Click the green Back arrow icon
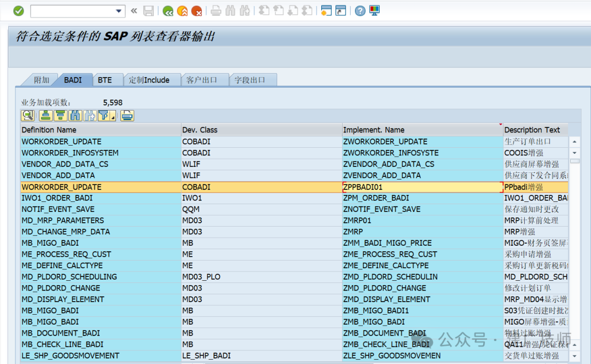Viewport: 591px width, 364px height. [168, 11]
